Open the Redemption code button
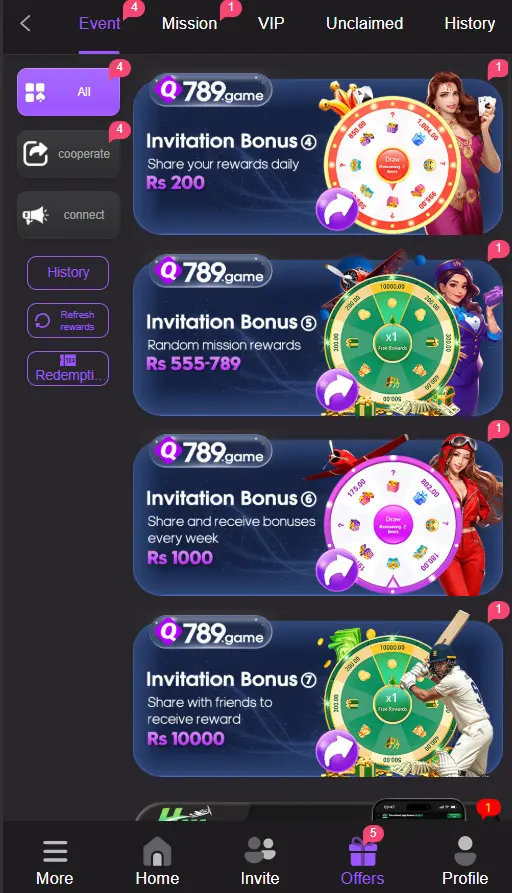This screenshot has height=893, width=512. (x=68, y=368)
